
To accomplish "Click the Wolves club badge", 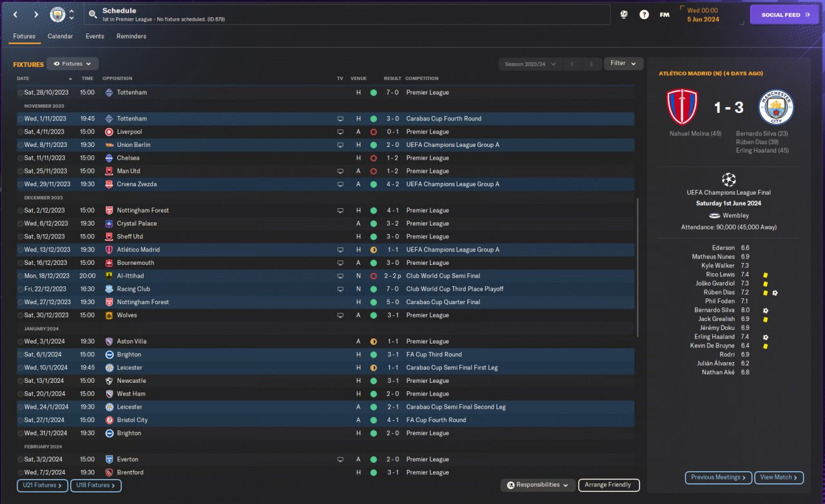I will point(109,315).
